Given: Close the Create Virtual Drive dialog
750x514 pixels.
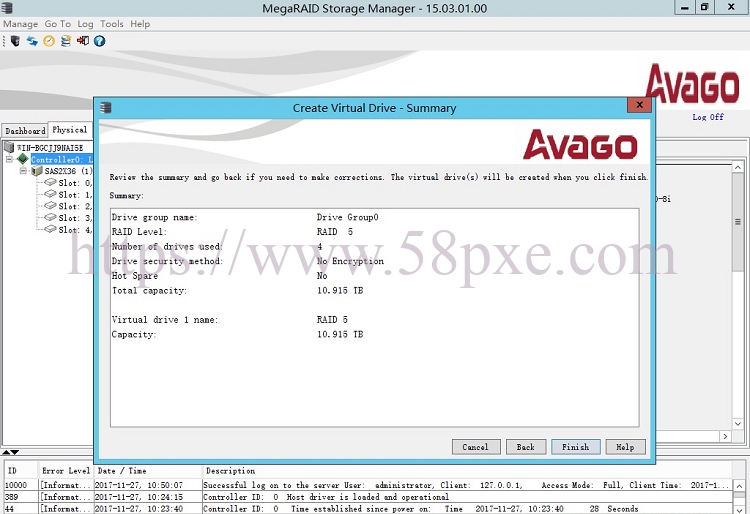Looking at the screenshot, I should pos(640,105).
